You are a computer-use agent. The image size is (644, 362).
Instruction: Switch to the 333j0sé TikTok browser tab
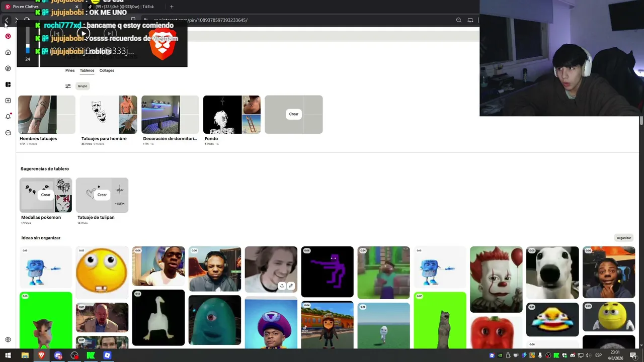point(124,7)
